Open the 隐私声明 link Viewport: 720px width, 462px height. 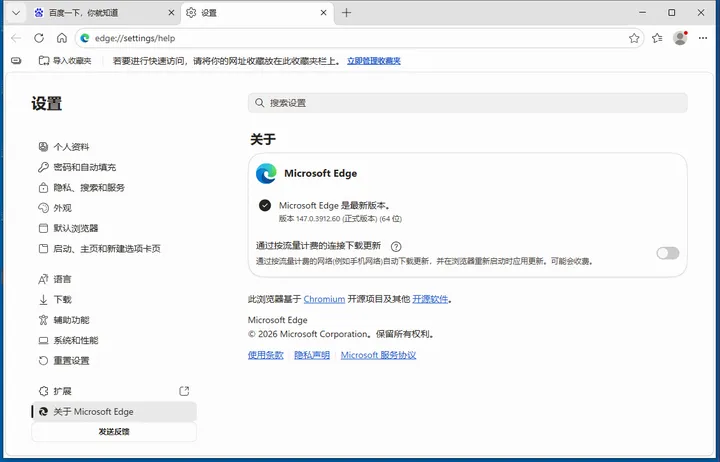click(312, 355)
